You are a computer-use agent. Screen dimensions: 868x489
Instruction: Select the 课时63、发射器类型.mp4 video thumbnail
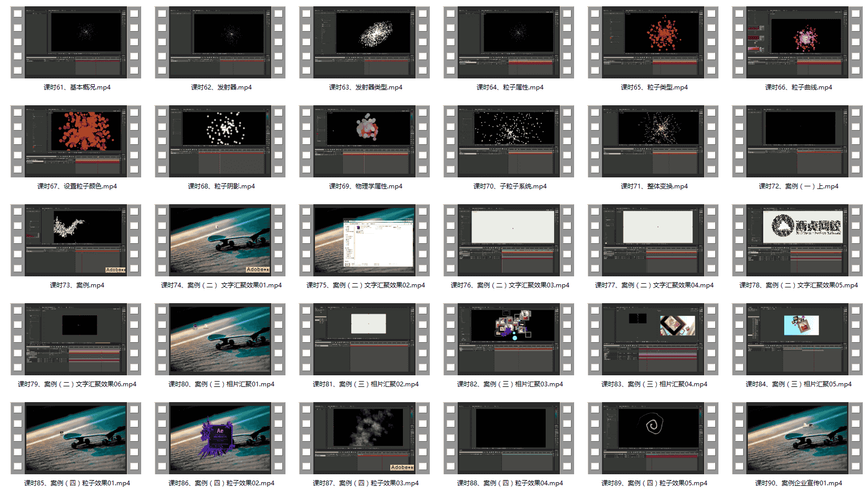pyautogui.click(x=364, y=43)
